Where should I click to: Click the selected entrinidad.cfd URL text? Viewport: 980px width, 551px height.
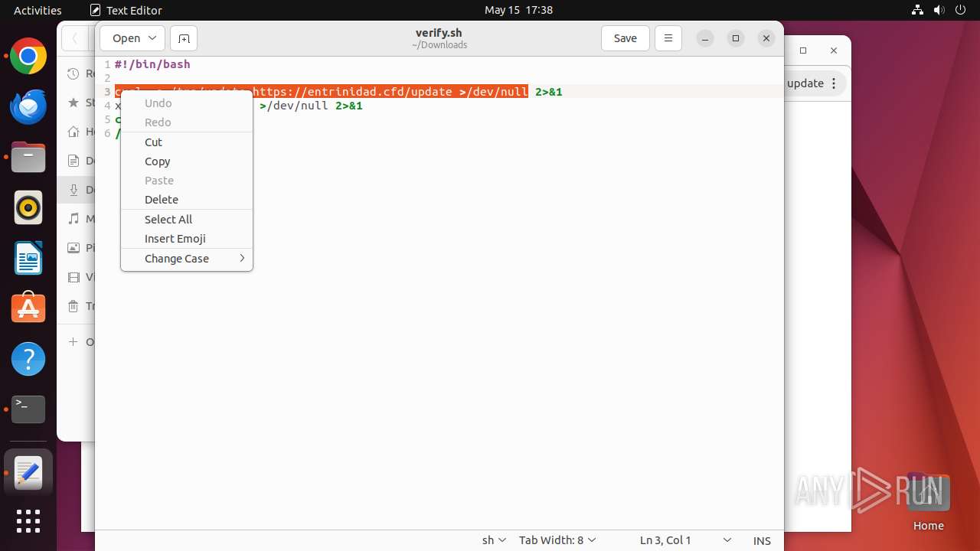(352, 92)
